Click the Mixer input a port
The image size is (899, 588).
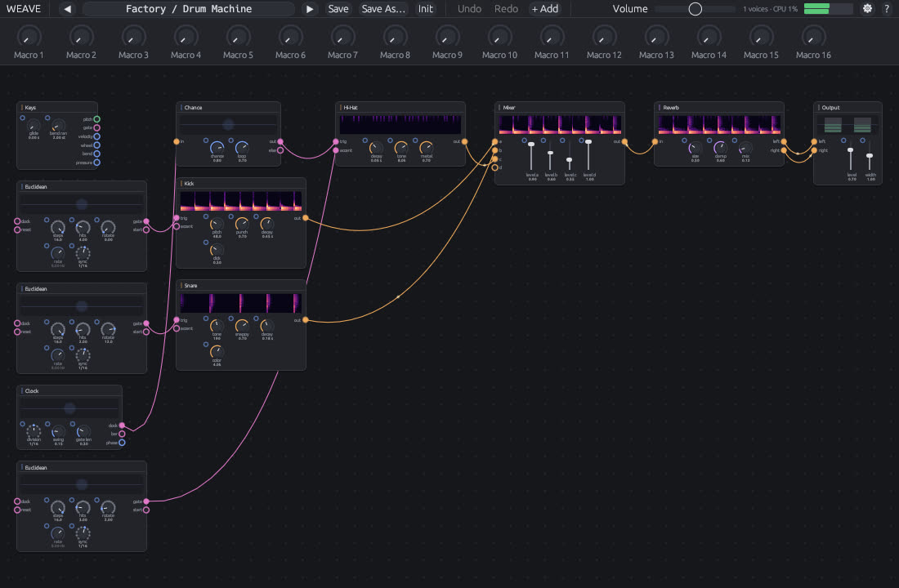(494, 141)
